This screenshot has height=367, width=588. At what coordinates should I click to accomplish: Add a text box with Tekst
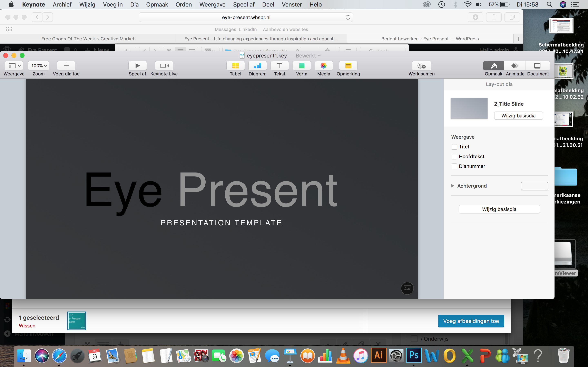click(280, 65)
